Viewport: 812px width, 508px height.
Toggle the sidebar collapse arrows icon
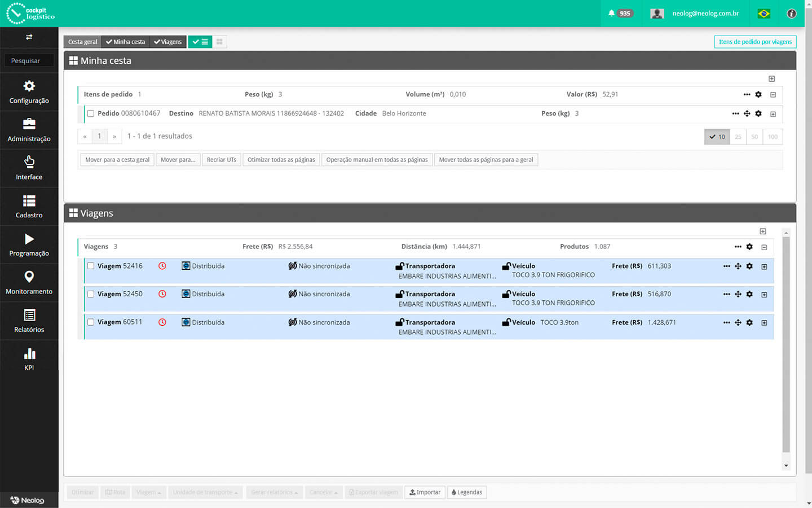(29, 37)
